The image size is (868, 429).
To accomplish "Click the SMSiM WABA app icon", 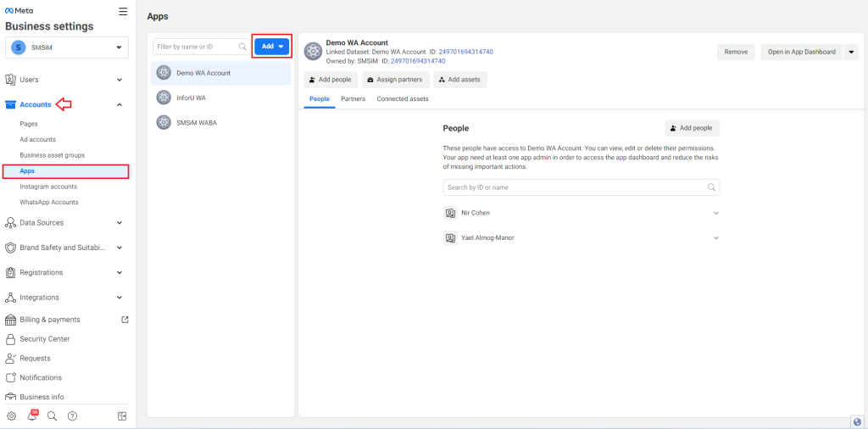I will point(164,122).
